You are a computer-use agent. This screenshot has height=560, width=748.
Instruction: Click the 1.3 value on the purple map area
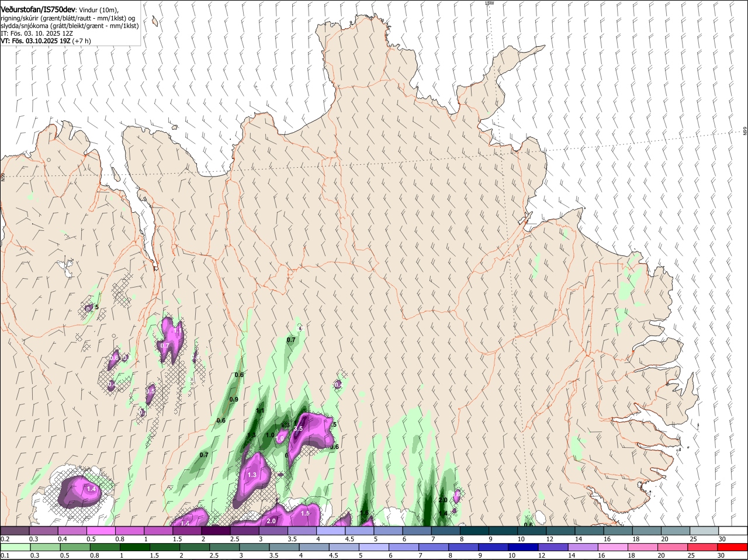pos(252,475)
